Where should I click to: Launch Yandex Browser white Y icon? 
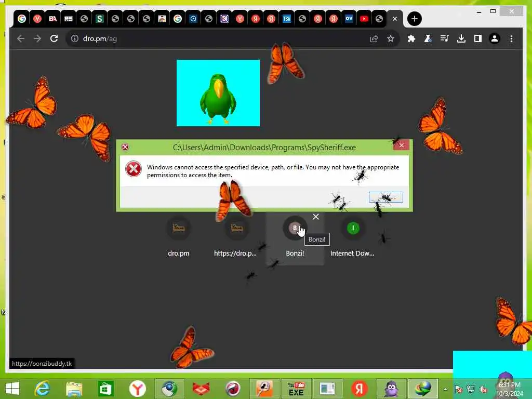pyautogui.click(x=137, y=389)
